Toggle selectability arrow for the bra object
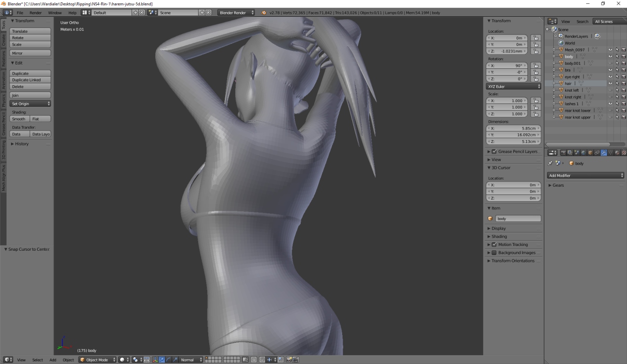 click(617, 70)
